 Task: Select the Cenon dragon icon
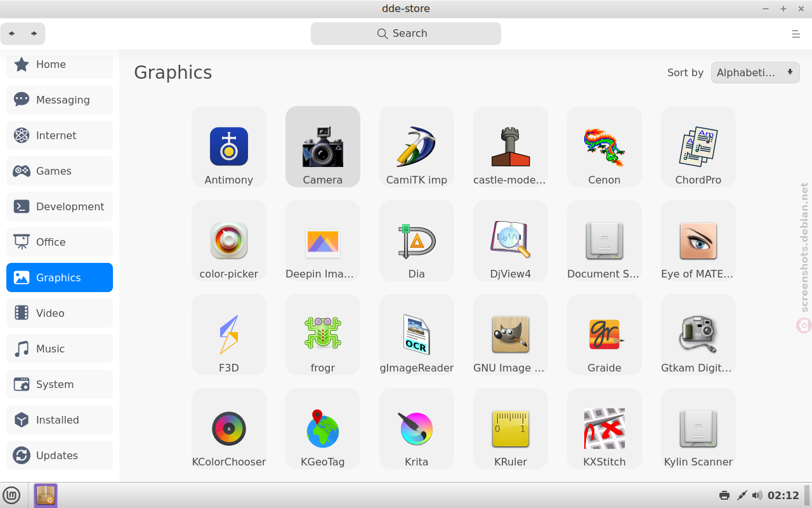pyautogui.click(x=605, y=146)
